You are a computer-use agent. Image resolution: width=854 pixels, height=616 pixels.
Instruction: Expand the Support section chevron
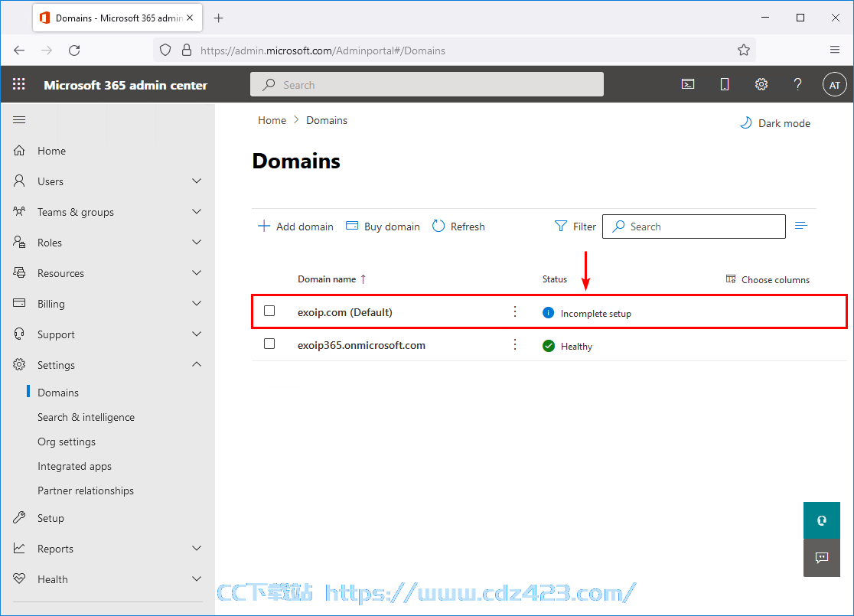coord(197,334)
